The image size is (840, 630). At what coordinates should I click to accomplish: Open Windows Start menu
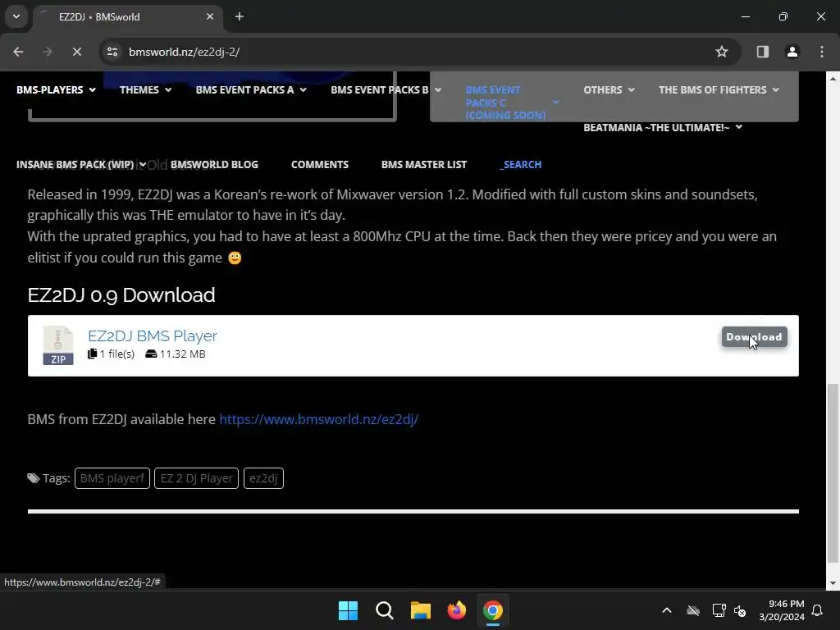point(348,610)
